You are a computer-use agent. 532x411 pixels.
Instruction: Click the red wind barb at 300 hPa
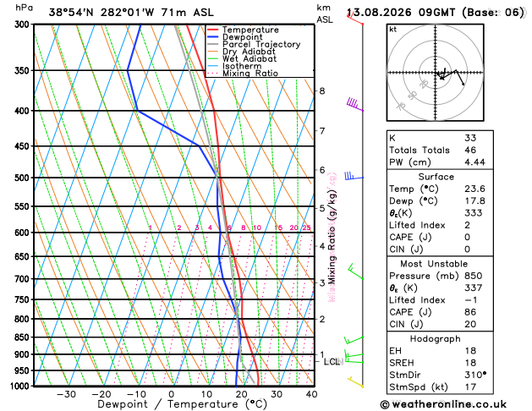tap(355, 18)
